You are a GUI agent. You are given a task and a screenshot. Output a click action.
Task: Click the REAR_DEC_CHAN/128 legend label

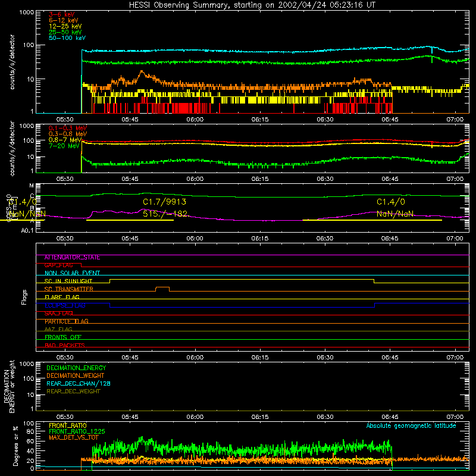[79, 383]
